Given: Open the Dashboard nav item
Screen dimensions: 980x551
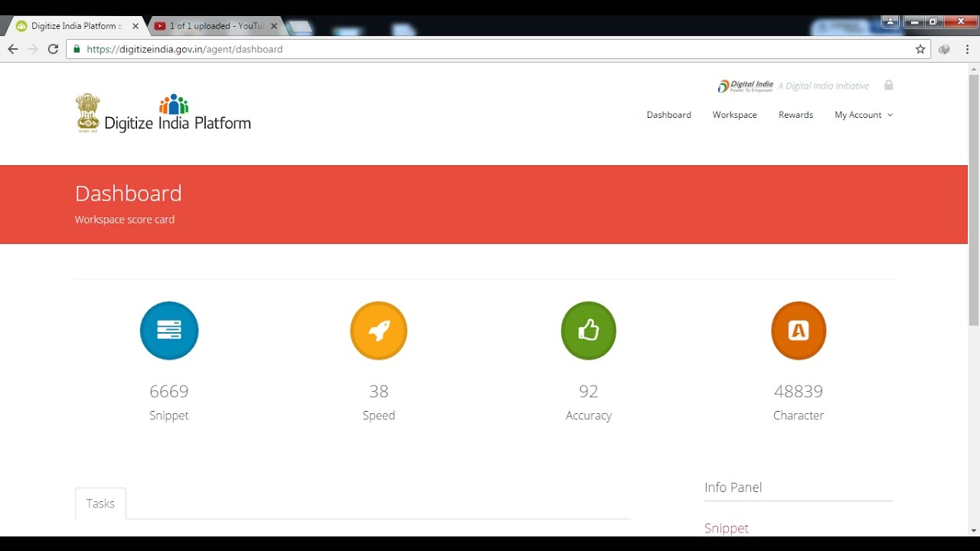Looking at the screenshot, I should point(669,115).
